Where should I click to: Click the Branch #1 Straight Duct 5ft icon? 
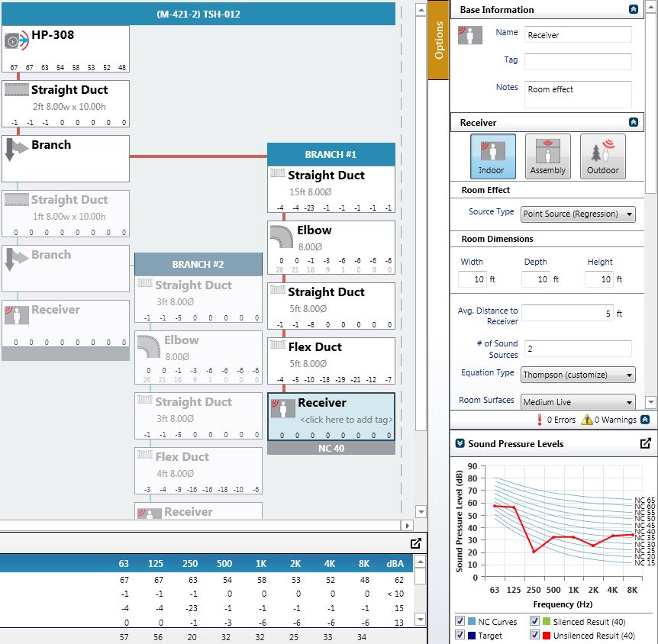(x=277, y=289)
